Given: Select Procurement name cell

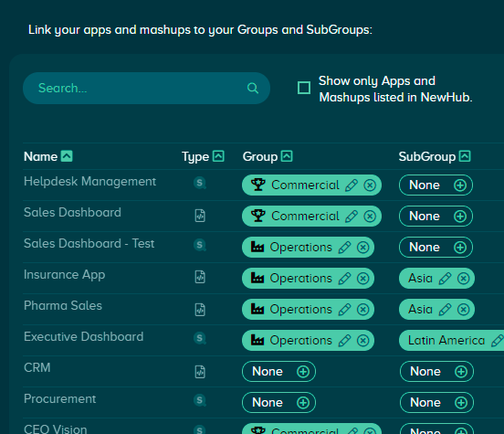Looking at the screenshot, I should pos(59,399).
